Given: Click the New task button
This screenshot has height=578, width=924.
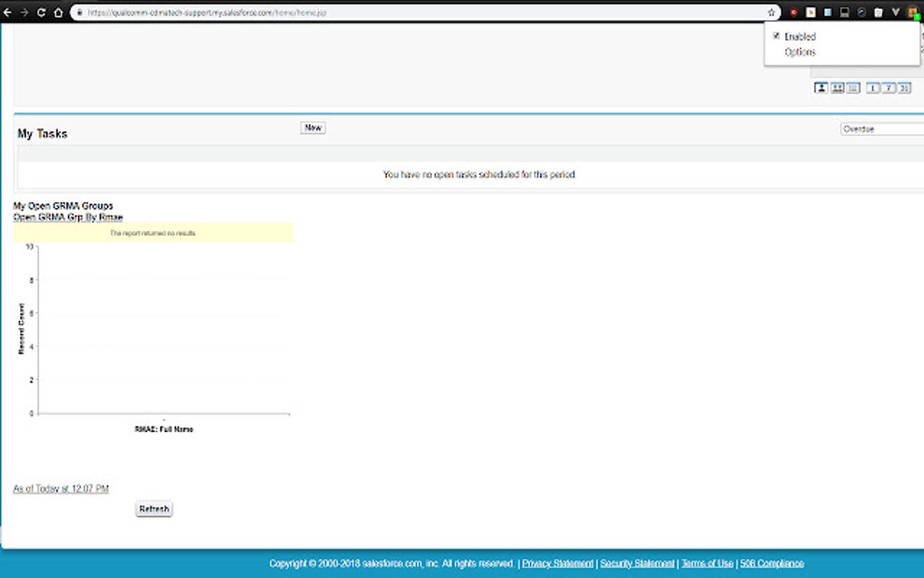Looking at the screenshot, I should (x=312, y=127).
